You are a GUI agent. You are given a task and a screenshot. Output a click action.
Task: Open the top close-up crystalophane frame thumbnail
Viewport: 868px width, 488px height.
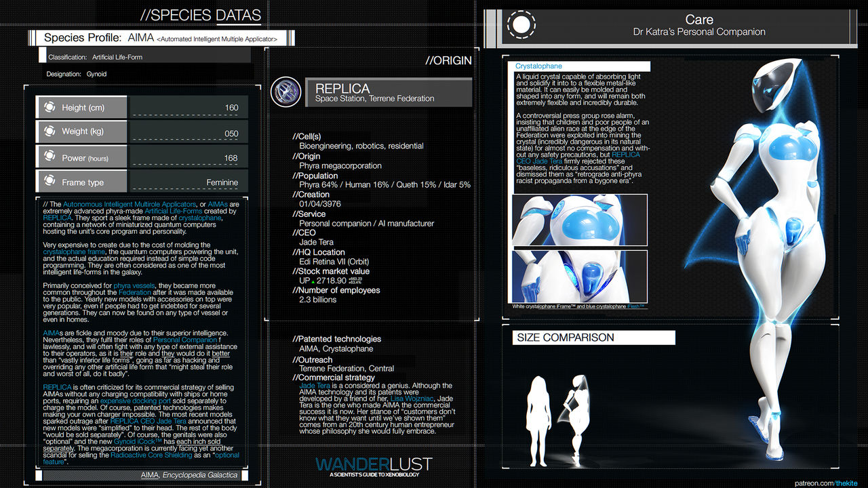coord(580,220)
